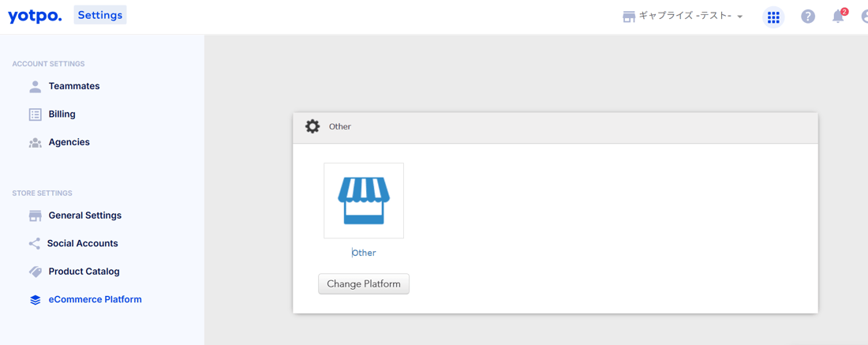Open the notifications bell icon
This screenshot has height=345, width=868.
coord(838,17)
